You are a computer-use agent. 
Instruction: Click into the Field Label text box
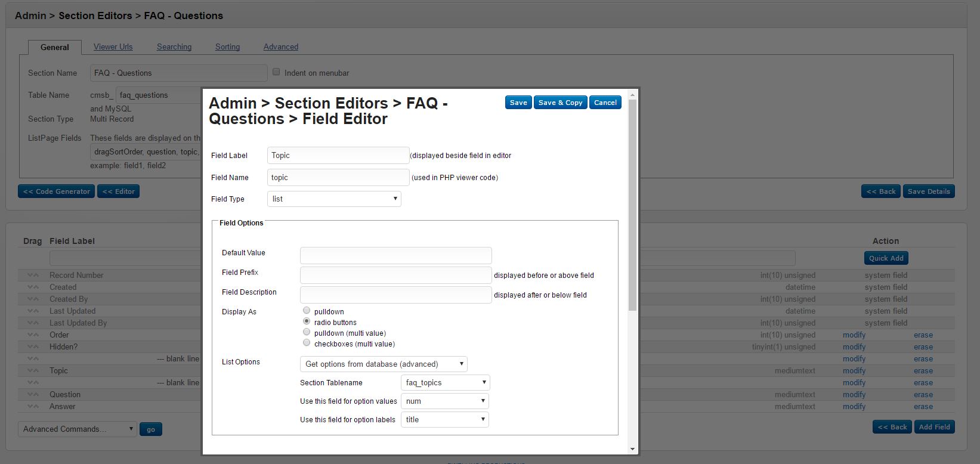pyautogui.click(x=338, y=156)
